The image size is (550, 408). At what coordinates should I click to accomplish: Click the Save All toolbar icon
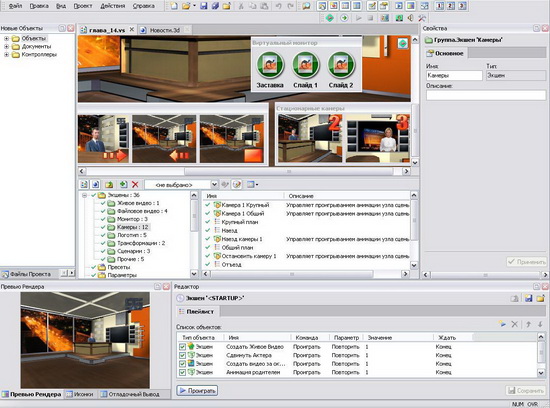point(215,6)
